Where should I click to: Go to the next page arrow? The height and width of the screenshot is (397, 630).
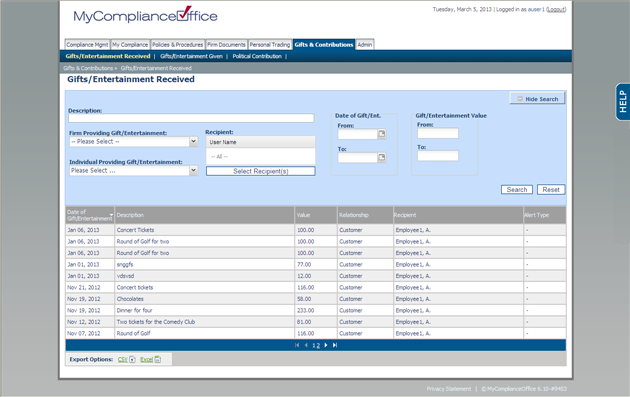click(x=326, y=345)
